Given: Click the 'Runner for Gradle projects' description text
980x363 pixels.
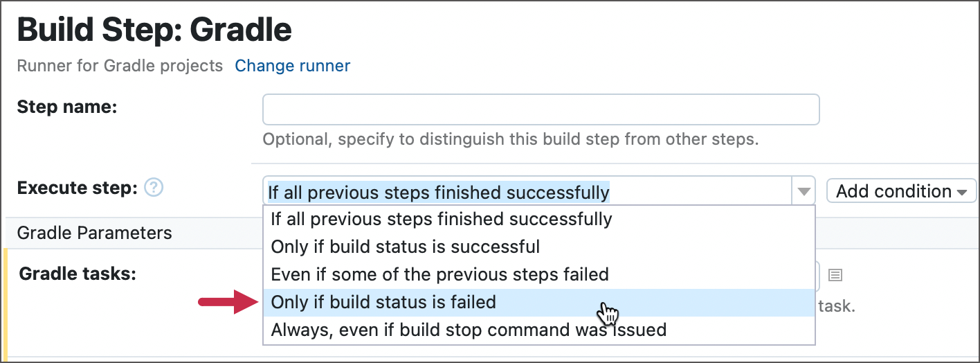Looking at the screenshot, I should 120,66.
